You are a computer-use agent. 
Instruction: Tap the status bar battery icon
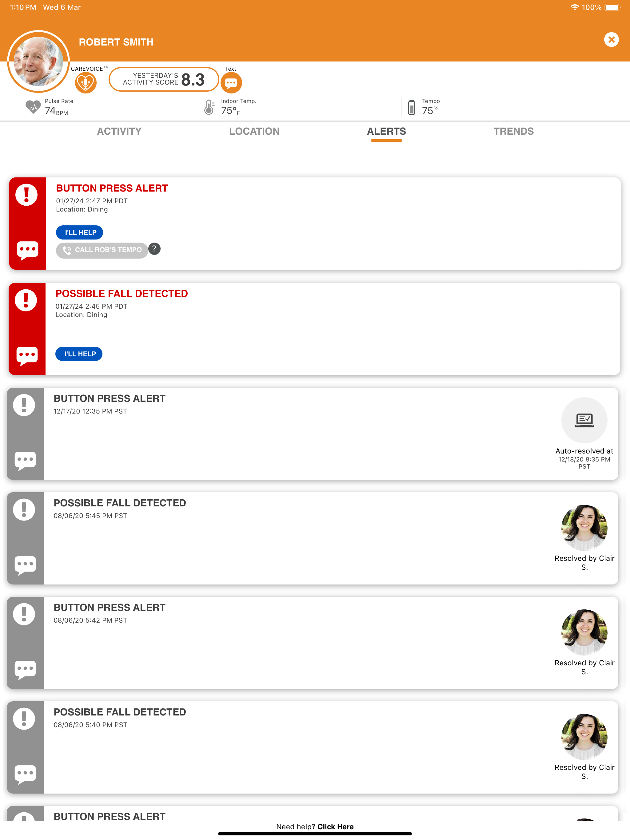(612, 7)
